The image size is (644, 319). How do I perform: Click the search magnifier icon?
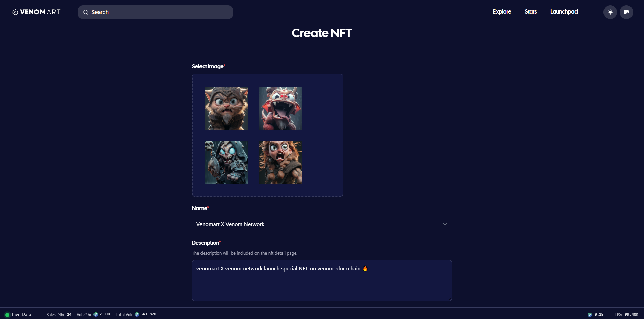86,12
